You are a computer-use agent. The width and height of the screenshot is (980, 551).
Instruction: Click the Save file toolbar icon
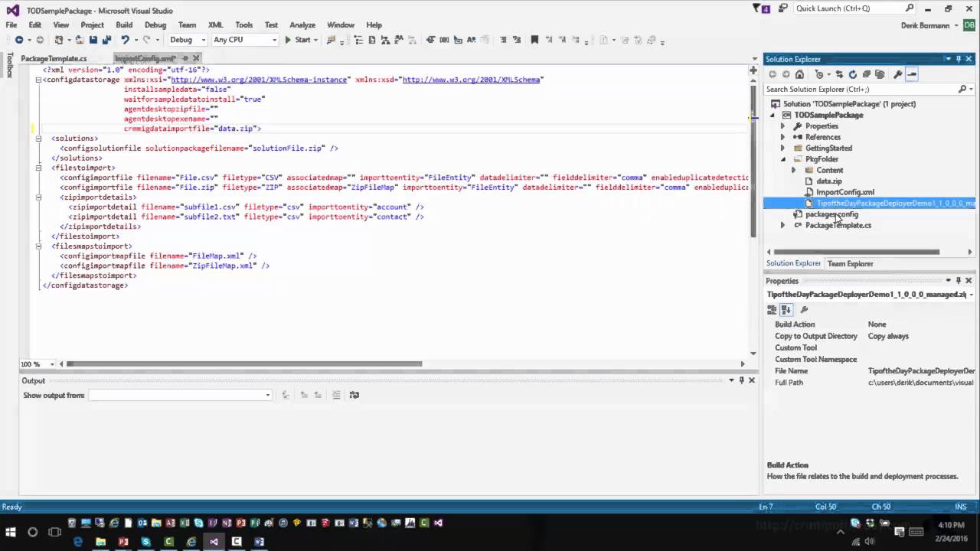coord(93,40)
